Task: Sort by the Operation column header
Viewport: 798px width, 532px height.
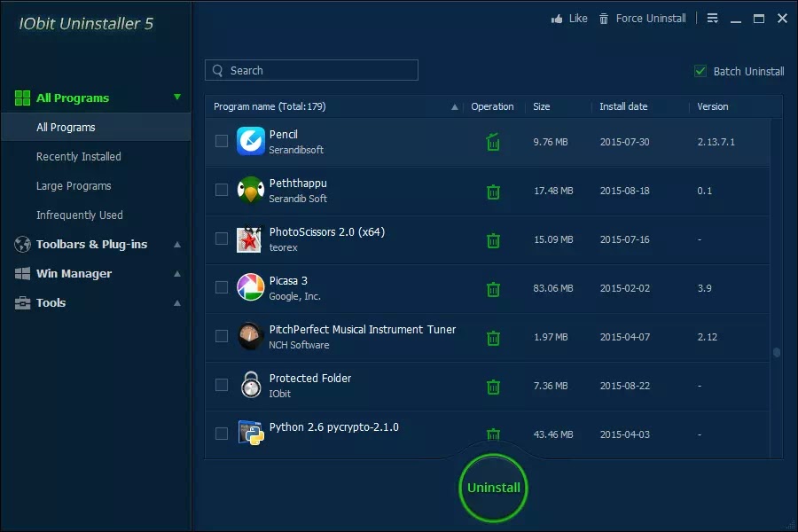Action: pos(492,106)
